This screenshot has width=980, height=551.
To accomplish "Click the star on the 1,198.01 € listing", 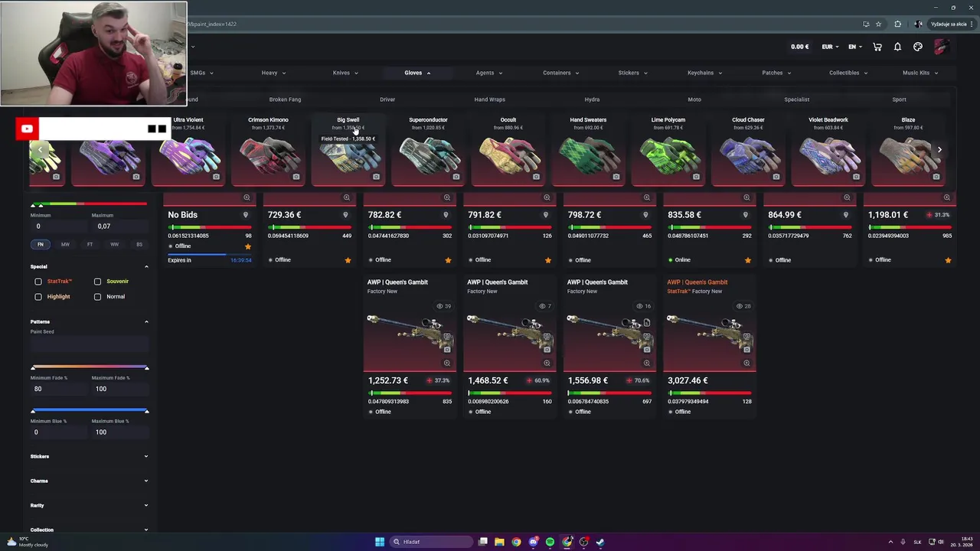I will pyautogui.click(x=948, y=260).
